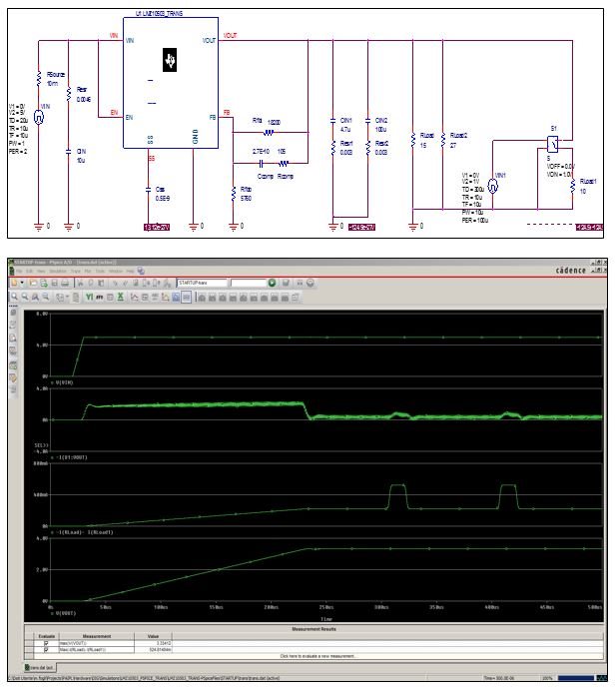Select the -I(RLoad)-I(RLoad1) trace label
Image resolution: width=616 pixels, height=691 pixels.
click(x=85, y=532)
